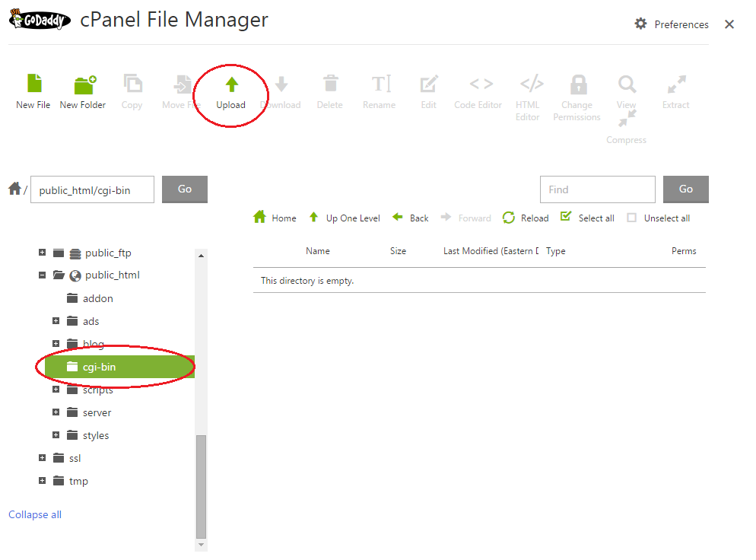756x560 pixels.
Task: Select the Upload icon in the toolbar
Action: pyautogui.click(x=230, y=91)
